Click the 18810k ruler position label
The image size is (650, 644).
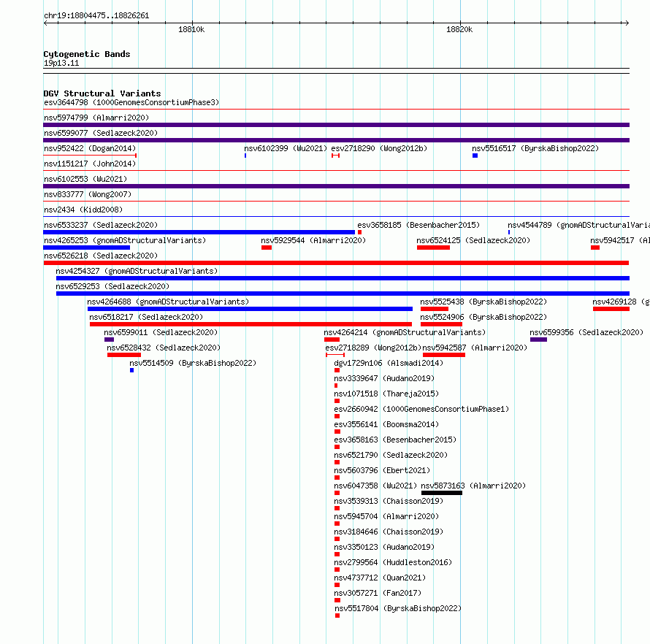click(191, 29)
